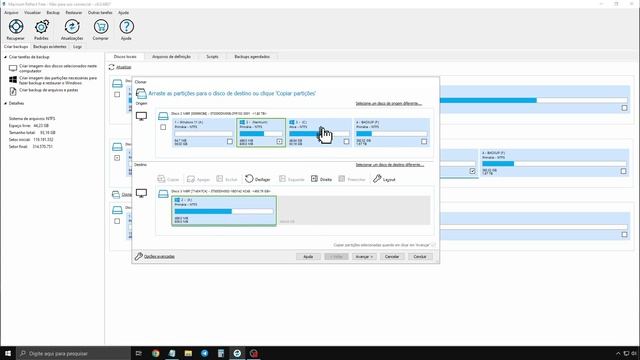Click the Atualizar refresh icon
The height and width of the screenshot is (360, 640).
(111, 67)
